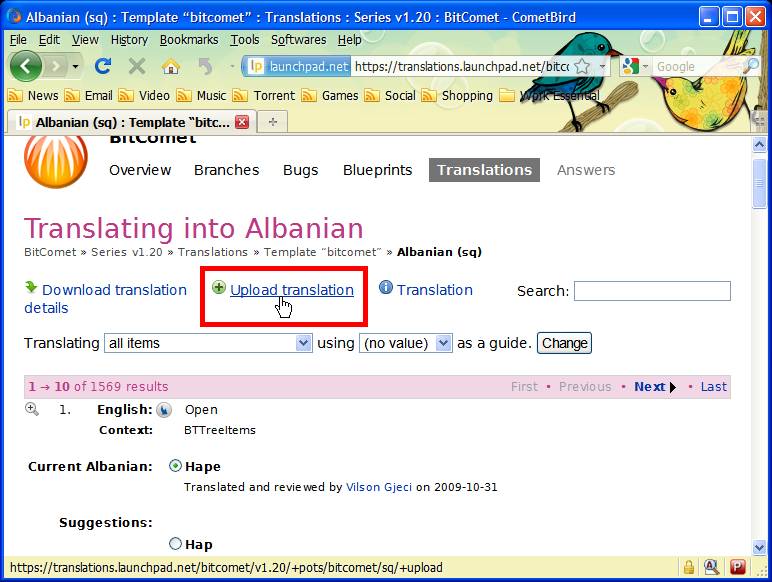Screen dimensions: 772x582
Task: Reload the page with the refresh icon
Action: [x=103, y=66]
